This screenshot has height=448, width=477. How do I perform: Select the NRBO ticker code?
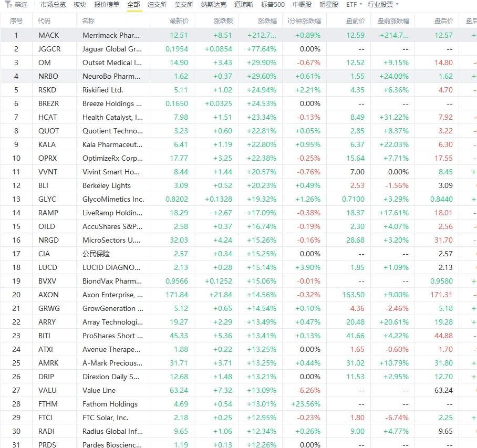click(x=48, y=76)
